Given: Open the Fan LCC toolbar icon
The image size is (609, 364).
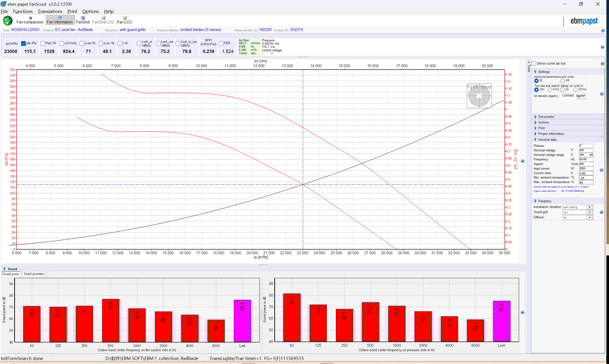Looking at the screenshot, I should 125,20.
